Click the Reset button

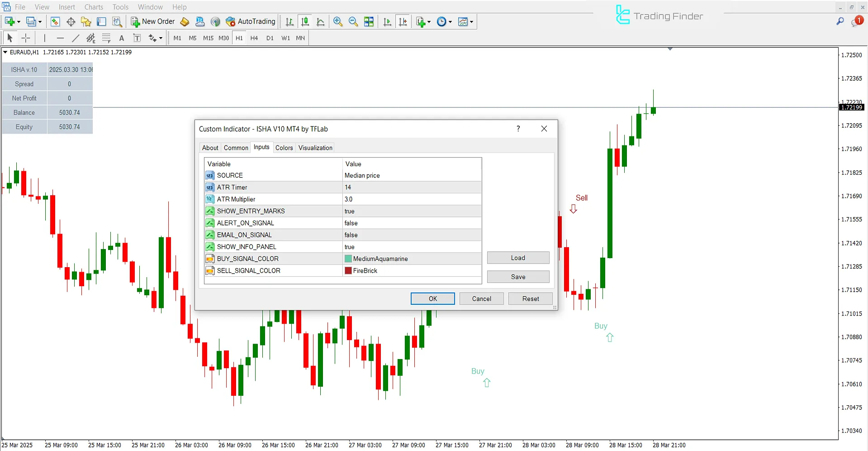pos(530,298)
